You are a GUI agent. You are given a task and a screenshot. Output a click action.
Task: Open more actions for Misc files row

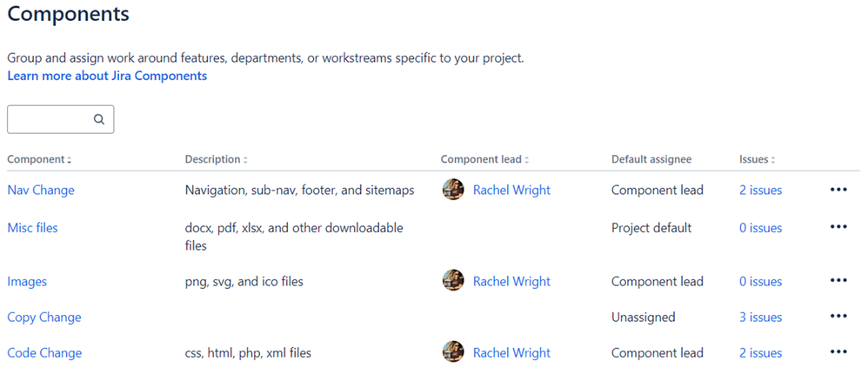pyautogui.click(x=838, y=227)
